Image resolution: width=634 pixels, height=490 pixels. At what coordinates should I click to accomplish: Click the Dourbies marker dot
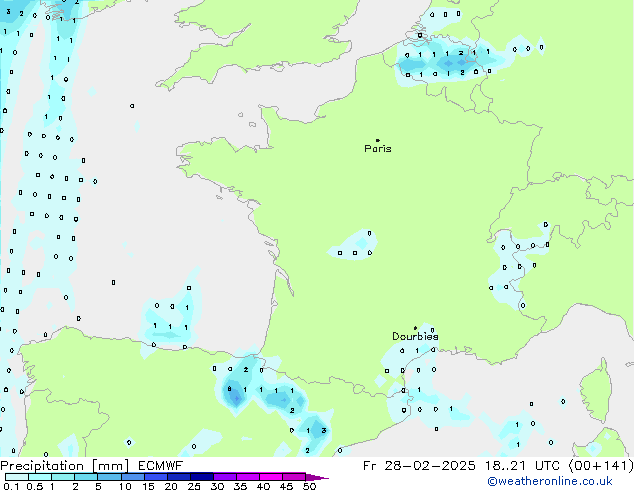[x=415, y=328]
